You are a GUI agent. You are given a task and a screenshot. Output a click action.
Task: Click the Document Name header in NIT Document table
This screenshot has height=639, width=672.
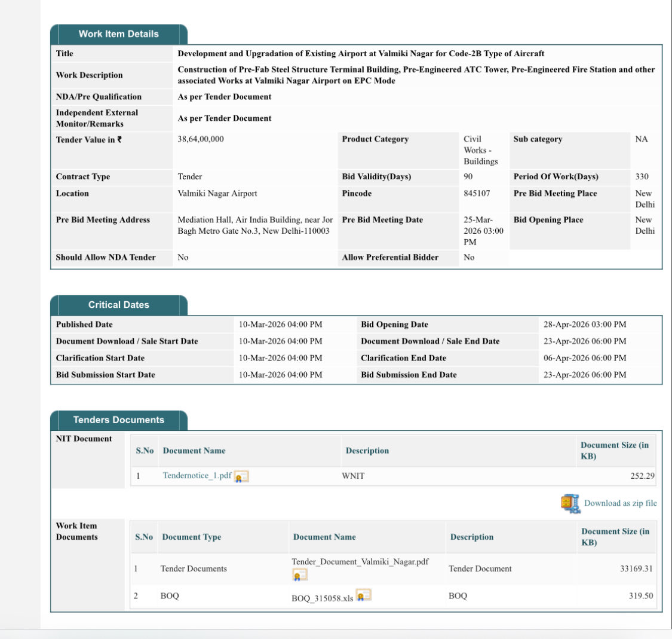coord(194,451)
